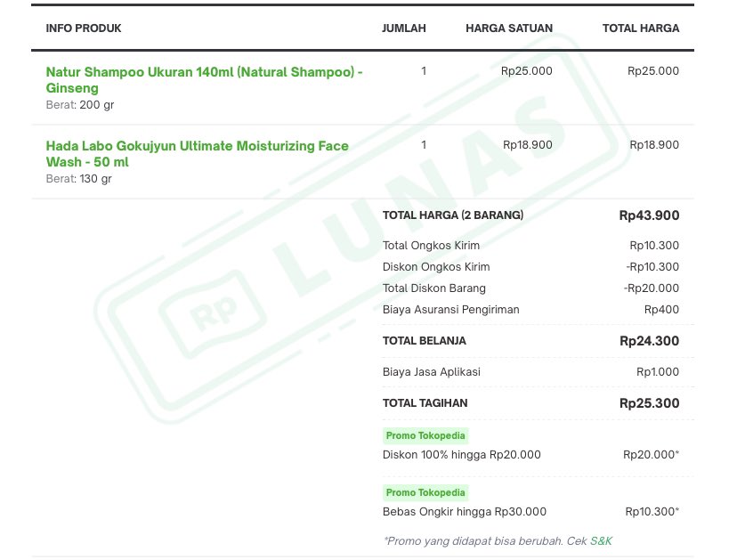Click Diskon Ongkos Kirim label
This screenshot has width=737, height=560.
coord(436,266)
